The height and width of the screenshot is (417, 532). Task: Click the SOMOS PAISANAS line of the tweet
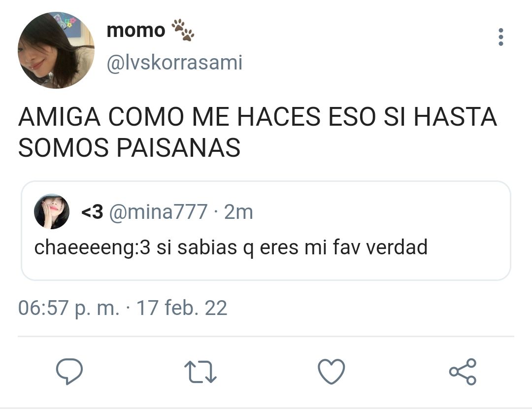(x=129, y=148)
